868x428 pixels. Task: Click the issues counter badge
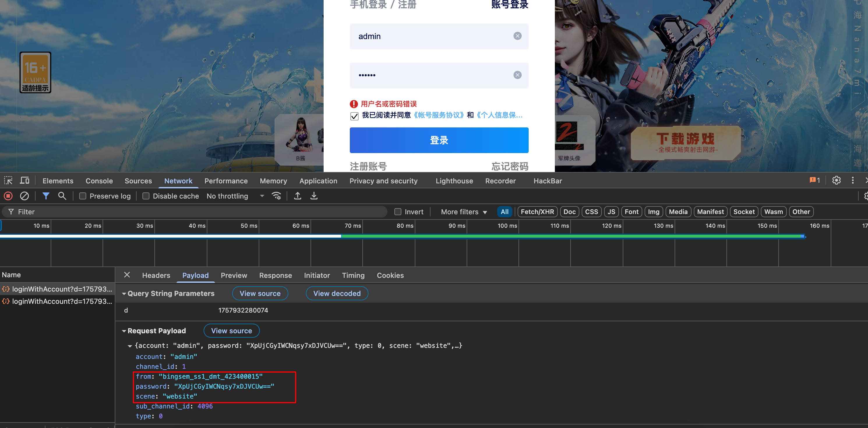[815, 180]
